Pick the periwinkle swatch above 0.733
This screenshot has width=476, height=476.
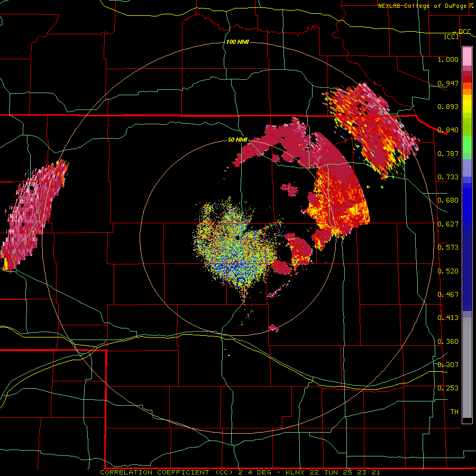tap(467, 168)
